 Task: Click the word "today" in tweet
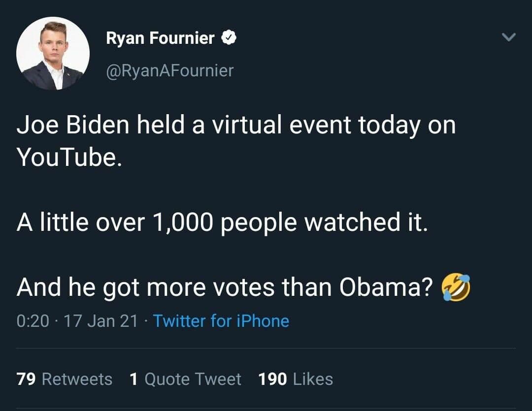389,126
